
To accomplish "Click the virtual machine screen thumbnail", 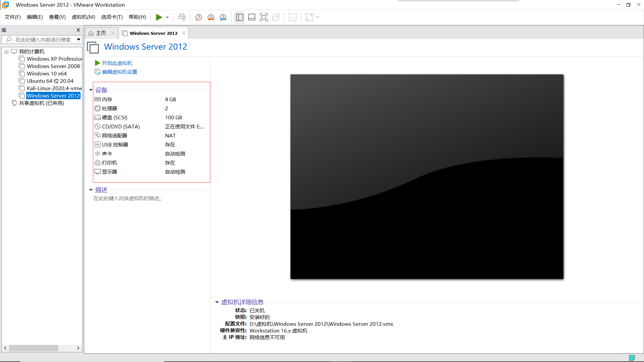I will tap(427, 177).
